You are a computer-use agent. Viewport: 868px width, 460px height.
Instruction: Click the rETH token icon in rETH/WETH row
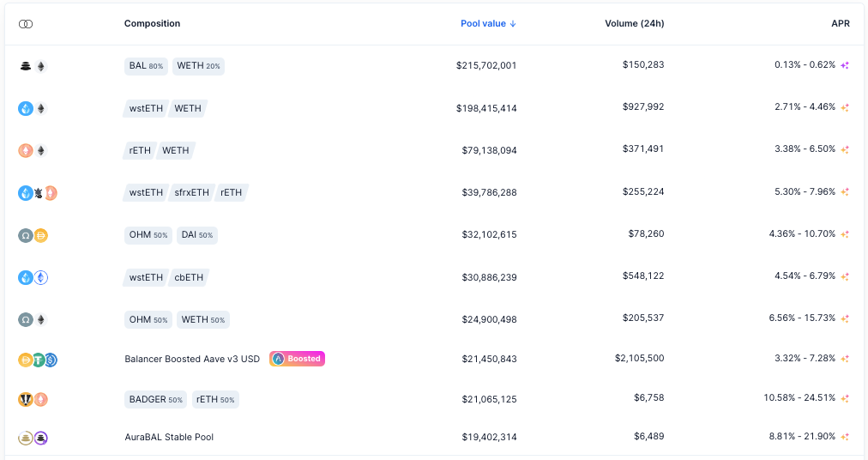[26, 151]
